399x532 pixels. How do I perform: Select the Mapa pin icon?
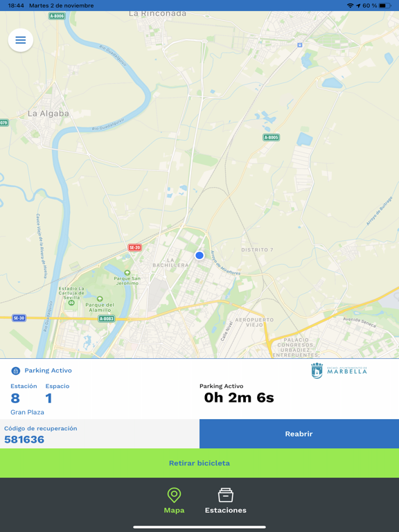pyautogui.click(x=174, y=495)
